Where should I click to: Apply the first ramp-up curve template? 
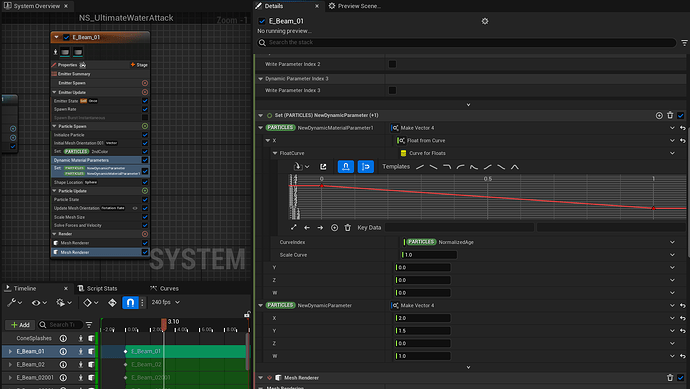[x=420, y=167]
